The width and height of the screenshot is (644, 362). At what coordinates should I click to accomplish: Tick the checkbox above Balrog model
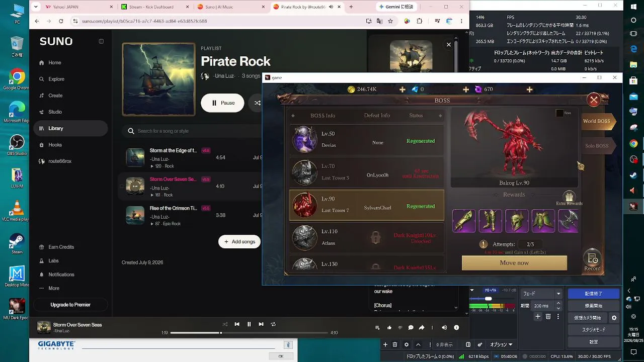pos(559,113)
